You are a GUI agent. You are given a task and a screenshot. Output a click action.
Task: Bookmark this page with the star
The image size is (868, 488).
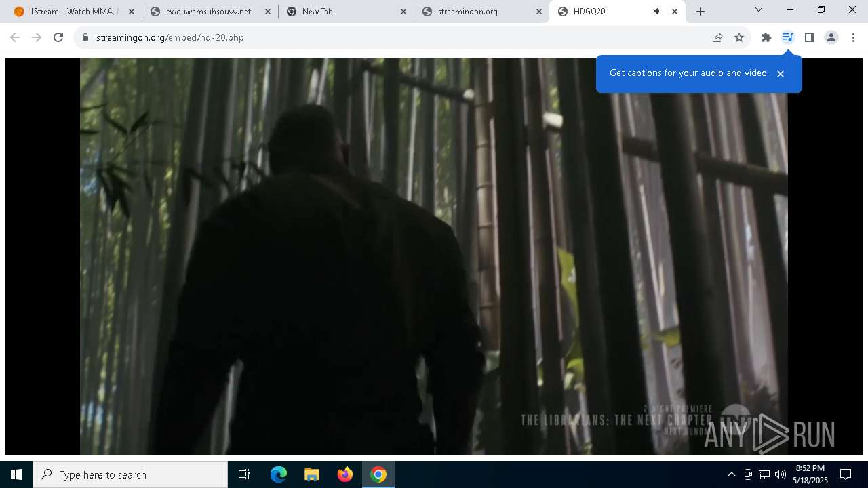point(739,37)
